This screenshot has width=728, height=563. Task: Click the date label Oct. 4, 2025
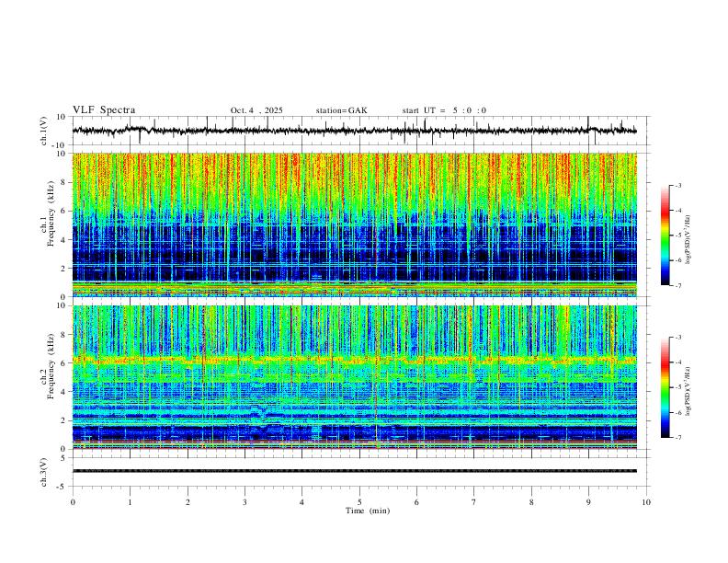tap(256, 110)
